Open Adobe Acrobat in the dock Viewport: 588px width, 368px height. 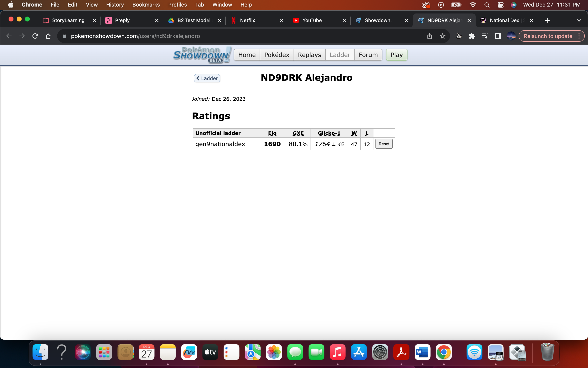401,352
